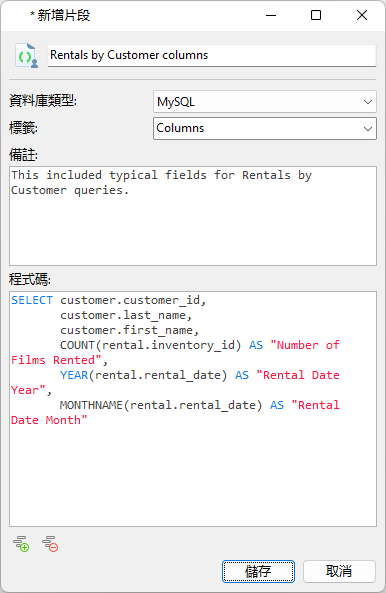Click the 程式碼 label
The width and height of the screenshot is (386, 593).
click(x=30, y=279)
